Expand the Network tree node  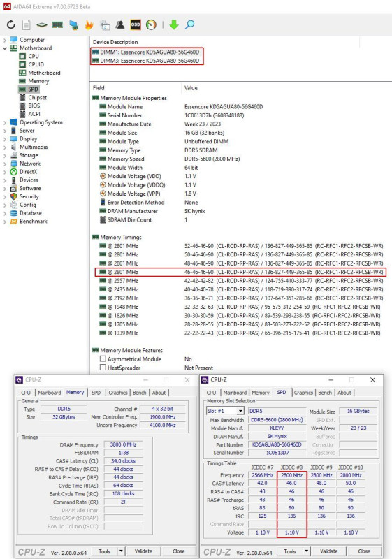pyautogui.click(x=5, y=164)
